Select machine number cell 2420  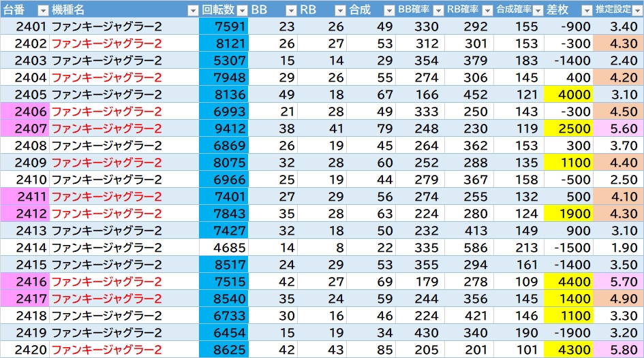pos(25,349)
